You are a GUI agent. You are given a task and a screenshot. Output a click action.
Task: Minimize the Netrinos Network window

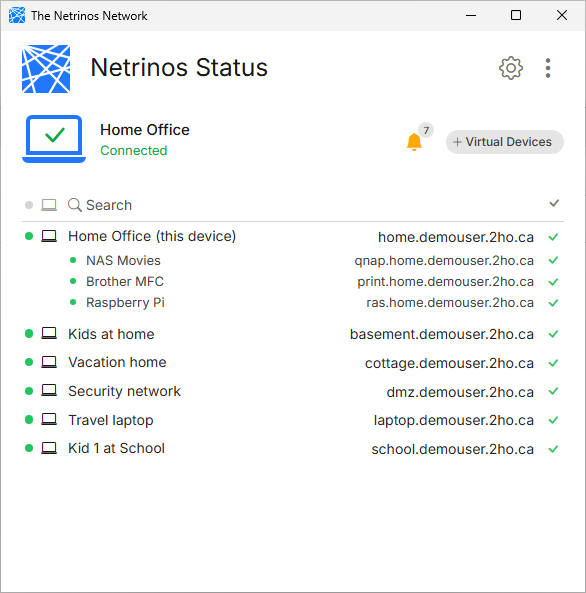click(471, 16)
